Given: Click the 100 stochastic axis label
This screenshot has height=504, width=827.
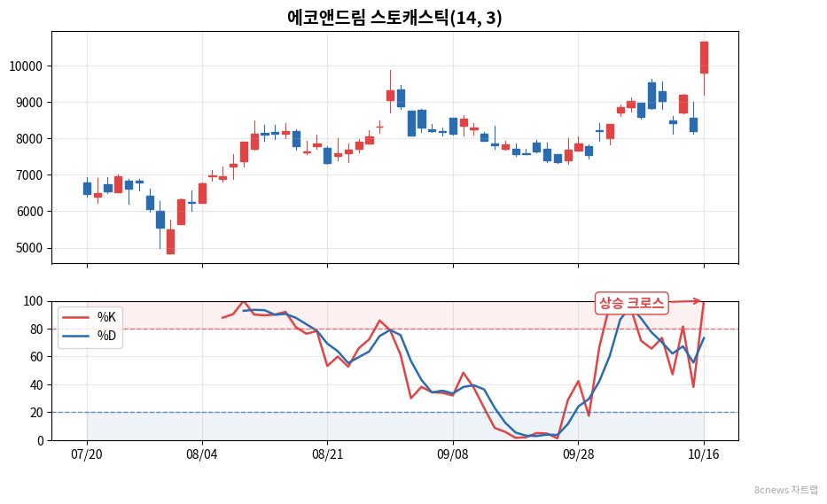Looking at the screenshot, I should pyautogui.click(x=33, y=301).
